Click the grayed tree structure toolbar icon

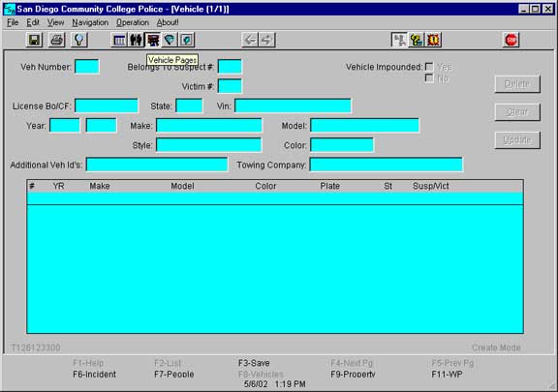[x=399, y=40]
